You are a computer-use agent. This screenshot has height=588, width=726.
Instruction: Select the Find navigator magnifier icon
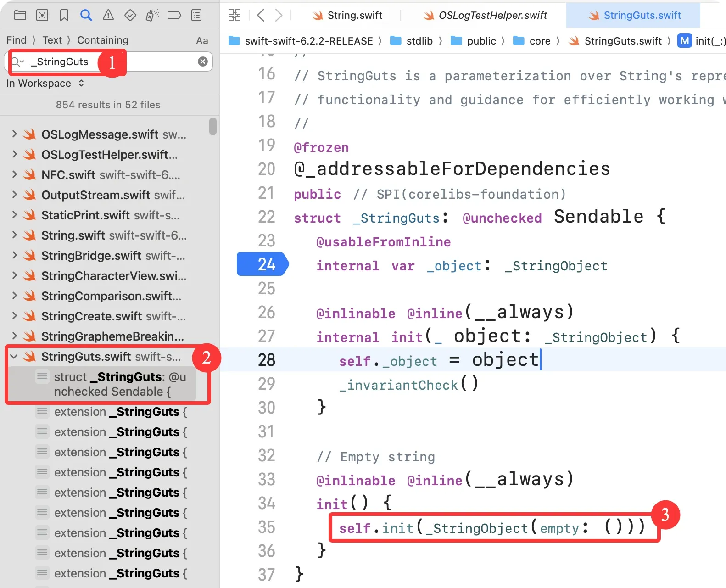pos(86,15)
